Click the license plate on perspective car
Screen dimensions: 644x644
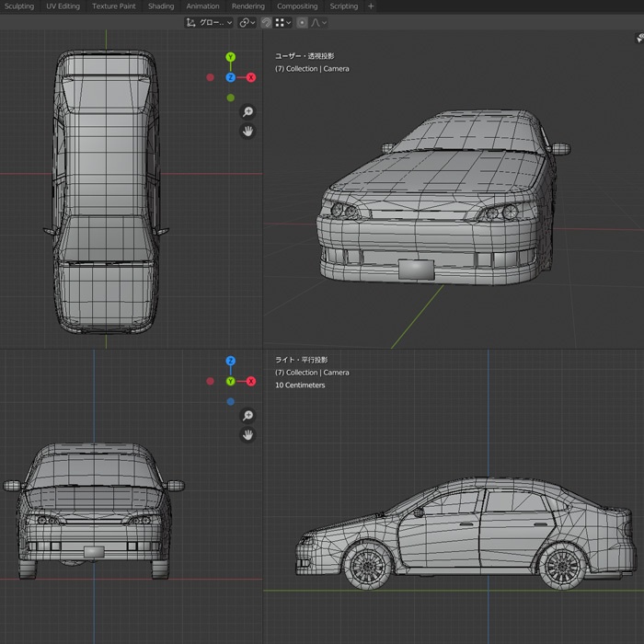tap(417, 270)
